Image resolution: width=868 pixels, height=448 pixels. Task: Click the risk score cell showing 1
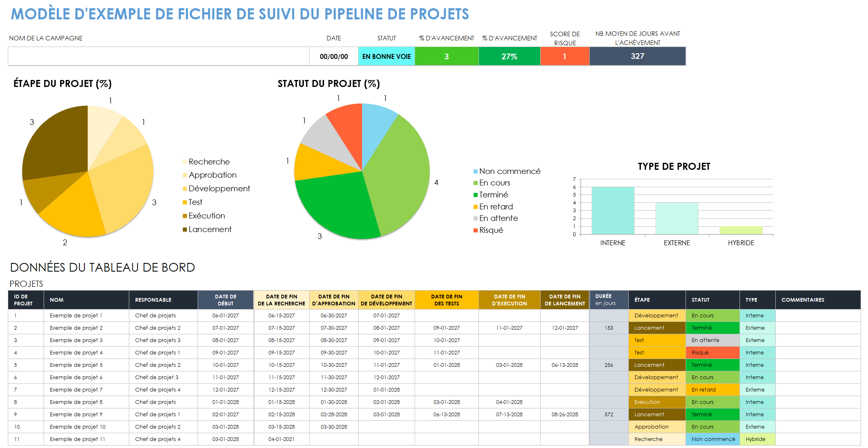pyautogui.click(x=565, y=56)
